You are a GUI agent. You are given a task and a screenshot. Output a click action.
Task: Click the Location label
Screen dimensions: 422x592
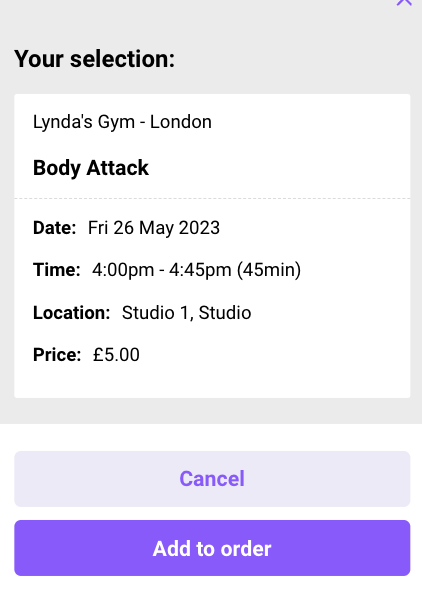click(72, 313)
